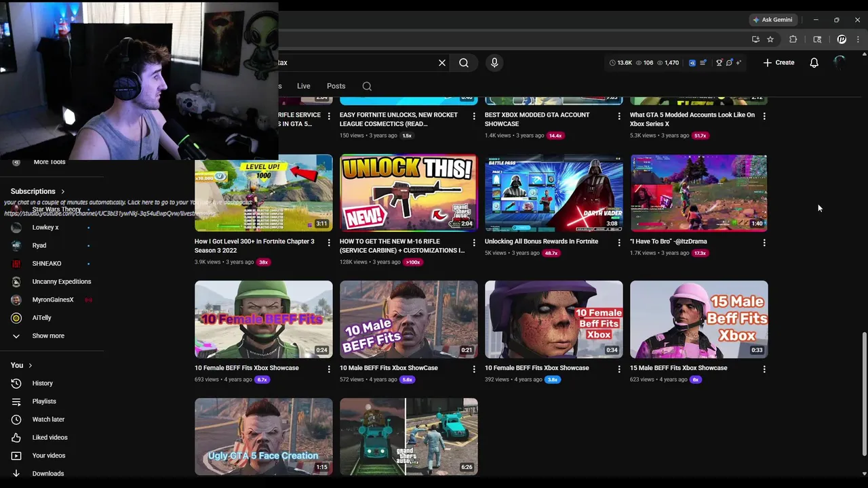
Task: Click the page vertical scrollbar thumb
Action: pos(864,394)
